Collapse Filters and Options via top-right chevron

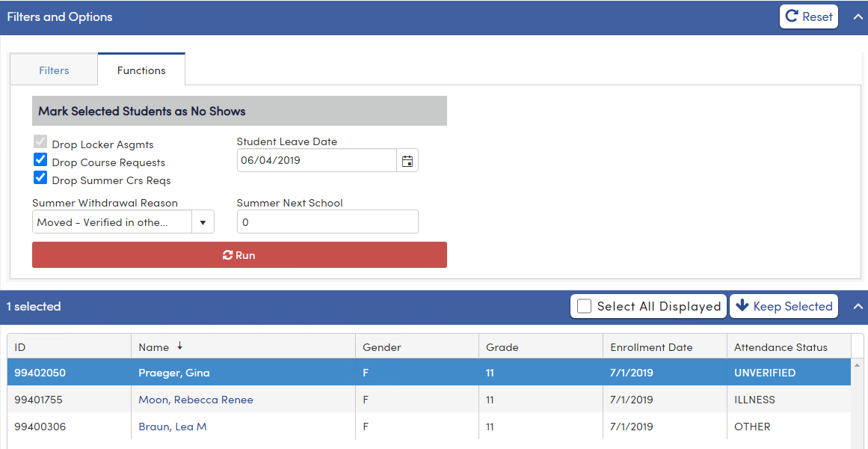click(x=858, y=16)
